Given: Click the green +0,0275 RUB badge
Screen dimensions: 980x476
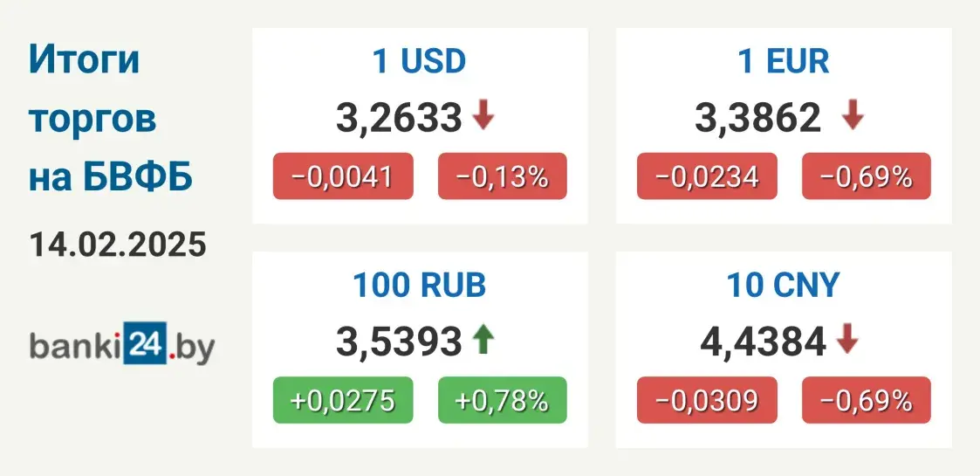Looking at the screenshot, I should 341,400.
